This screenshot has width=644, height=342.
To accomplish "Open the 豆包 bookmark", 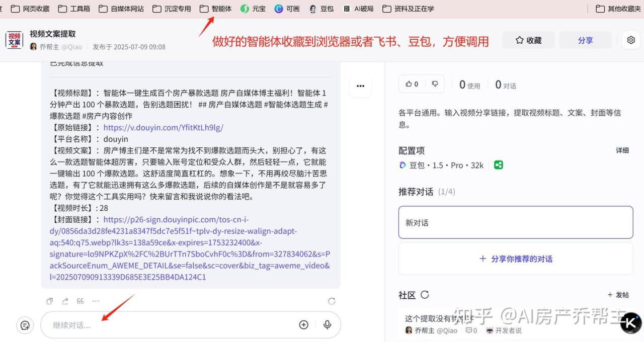I will [321, 9].
